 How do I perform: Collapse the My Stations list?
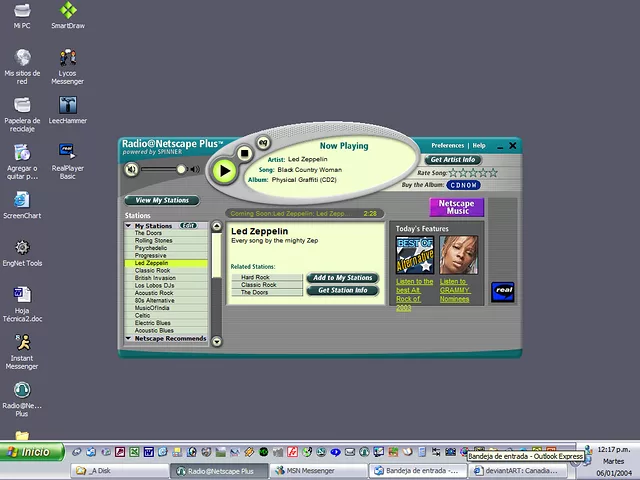tap(129, 226)
